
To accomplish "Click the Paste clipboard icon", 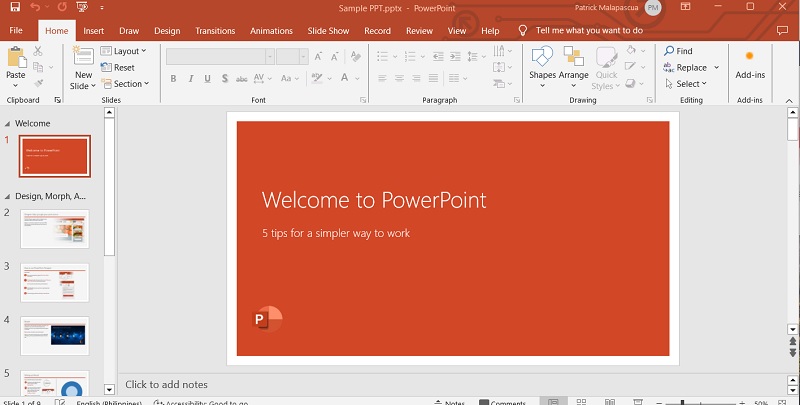I will coord(16,57).
